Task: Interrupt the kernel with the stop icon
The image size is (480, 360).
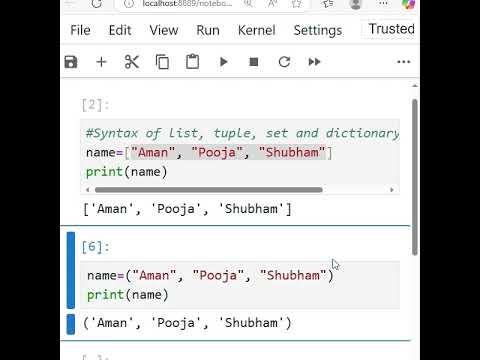Action: pyautogui.click(x=254, y=62)
